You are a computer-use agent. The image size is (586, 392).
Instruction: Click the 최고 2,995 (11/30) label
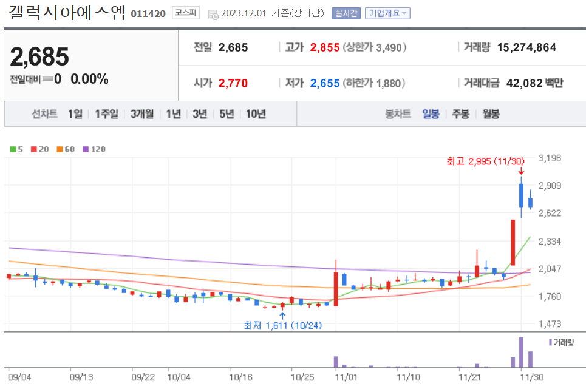[485, 161]
